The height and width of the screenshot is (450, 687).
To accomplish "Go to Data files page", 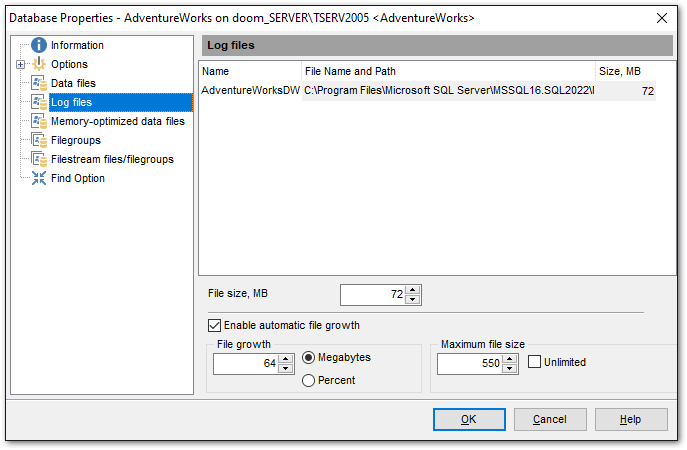I will (73, 83).
